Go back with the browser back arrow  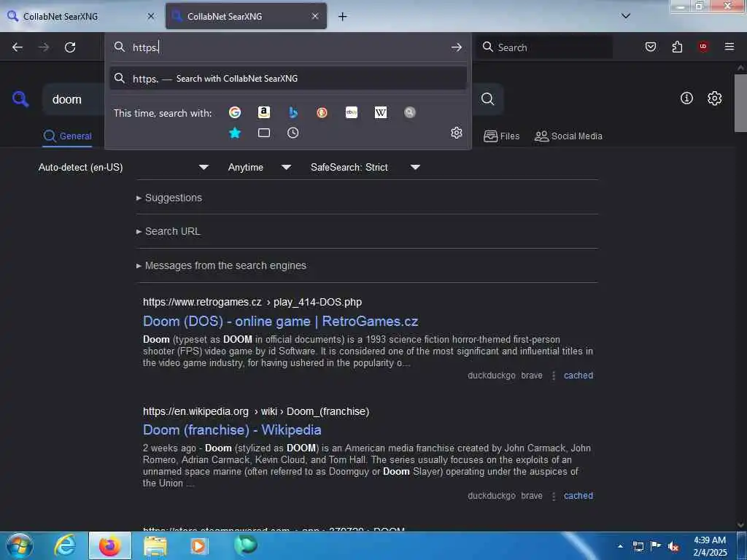18,47
